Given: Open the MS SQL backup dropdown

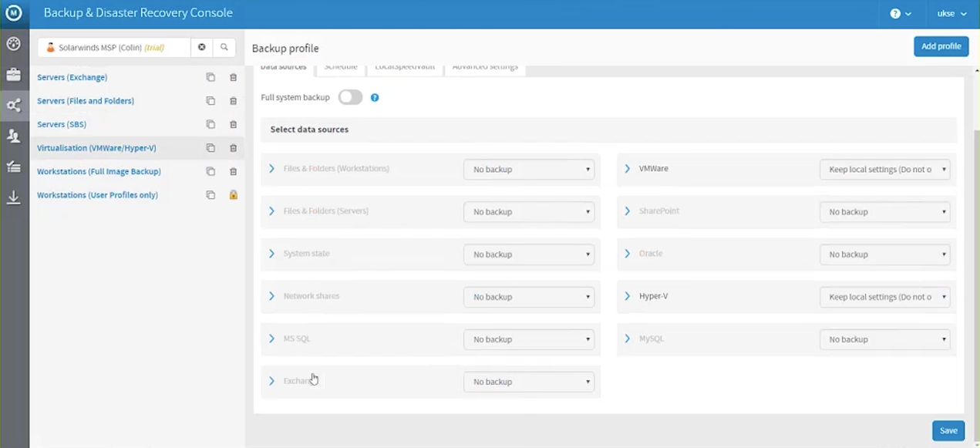Looking at the screenshot, I should pyautogui.click(x=529, y=339).
